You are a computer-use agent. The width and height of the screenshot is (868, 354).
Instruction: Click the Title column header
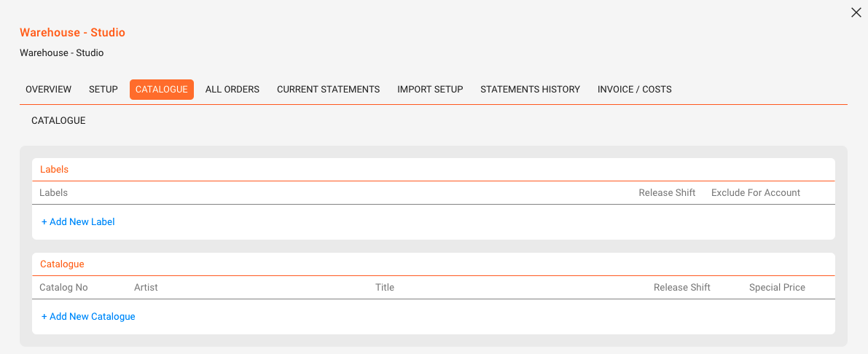pos(385,288)
